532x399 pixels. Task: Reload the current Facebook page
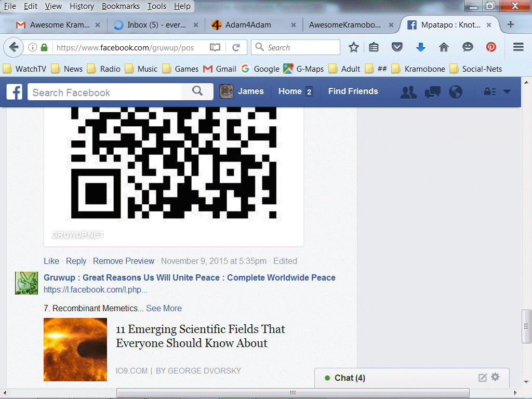(236, 47)
